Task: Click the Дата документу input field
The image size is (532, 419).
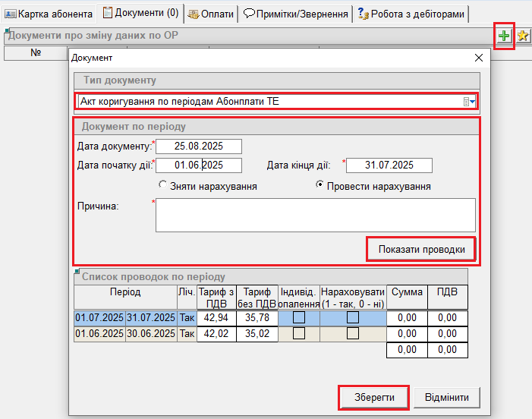Action: [199, 146]
